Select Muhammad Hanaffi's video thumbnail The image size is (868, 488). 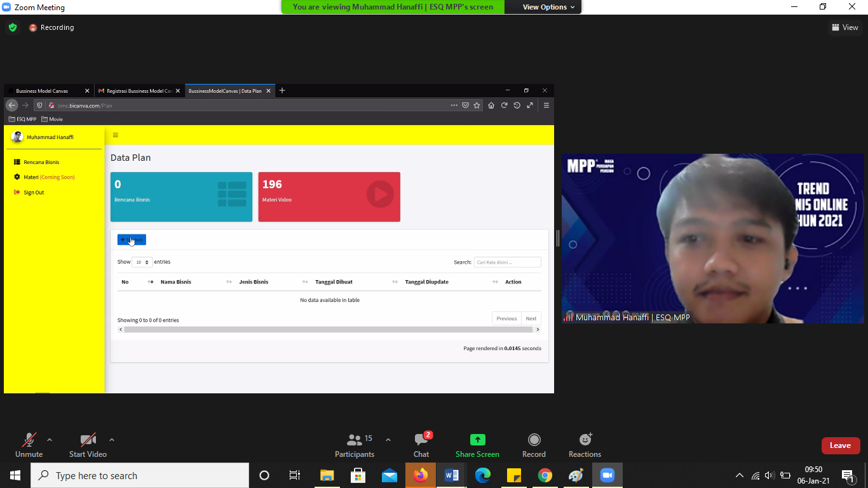click(x=712, y=238)
